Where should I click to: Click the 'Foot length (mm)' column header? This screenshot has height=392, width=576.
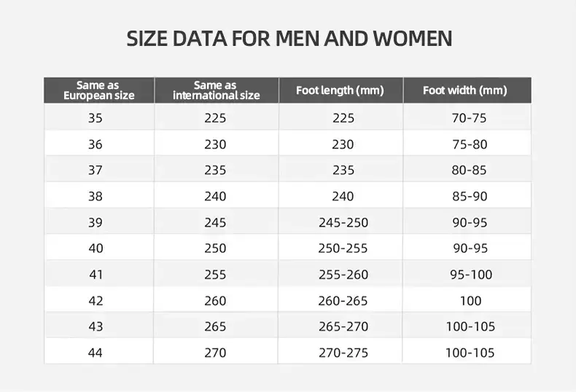[340, 90]
